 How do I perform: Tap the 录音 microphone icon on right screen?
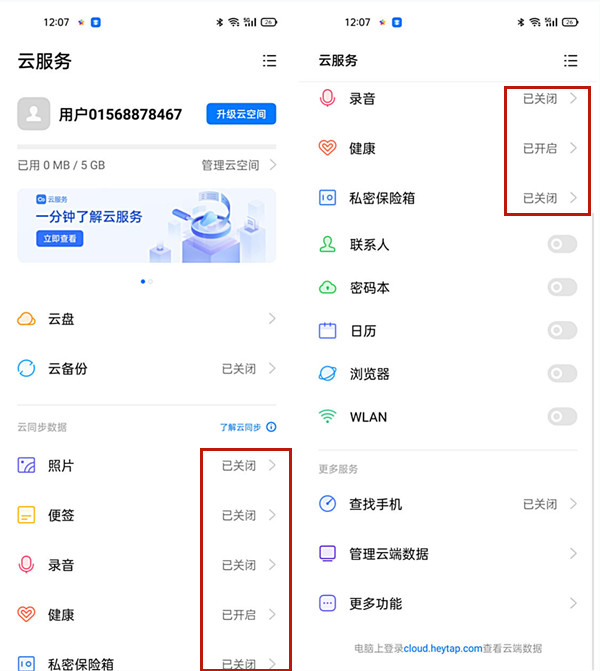click(x=327, y=98)
